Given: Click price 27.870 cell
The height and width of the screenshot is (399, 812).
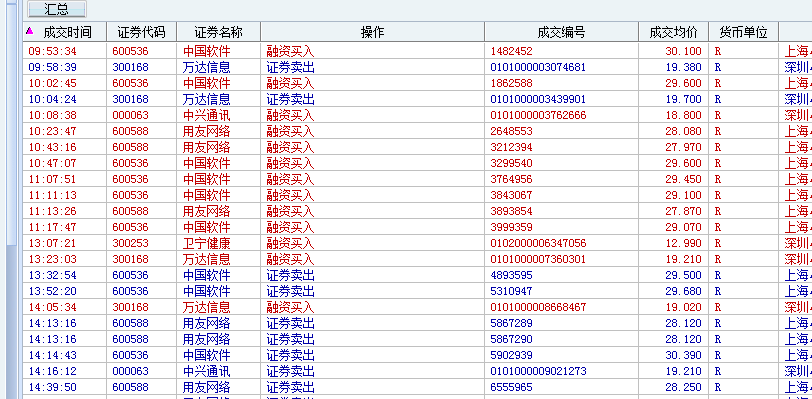Looking at the screenshot, I should pyautogui.click(x=684, y=211).
